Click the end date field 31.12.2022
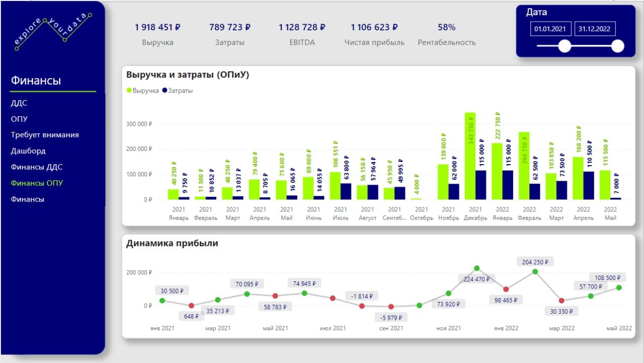644x363 pixels. point(595,29)
